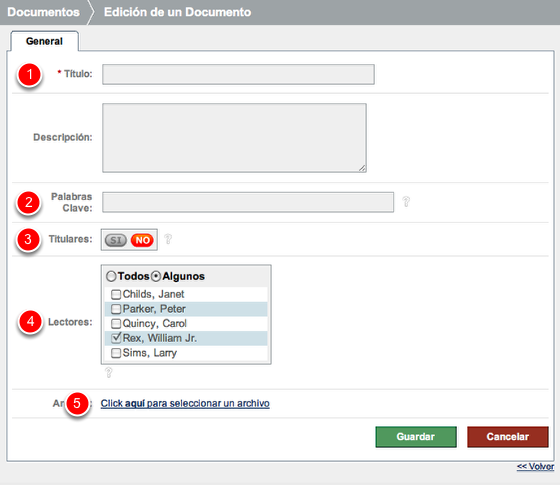
Task: Click the help icon next to Palabras Clave
Action: (x=406, y=202)
